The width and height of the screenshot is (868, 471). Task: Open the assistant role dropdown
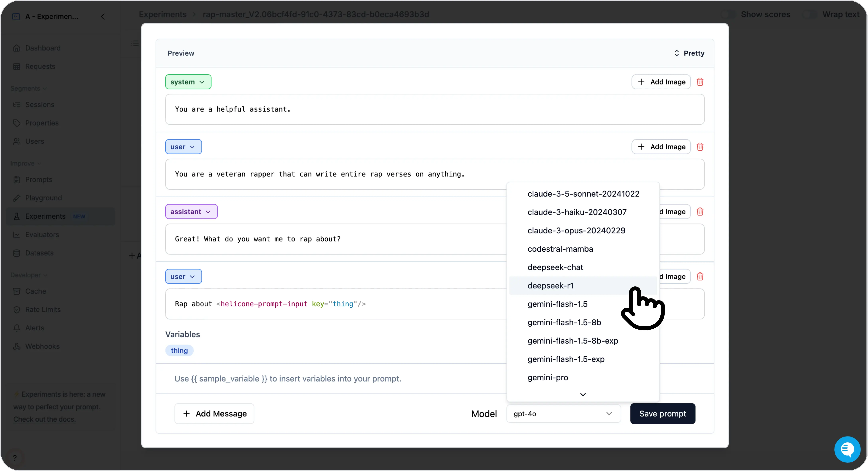coord(191,211)
